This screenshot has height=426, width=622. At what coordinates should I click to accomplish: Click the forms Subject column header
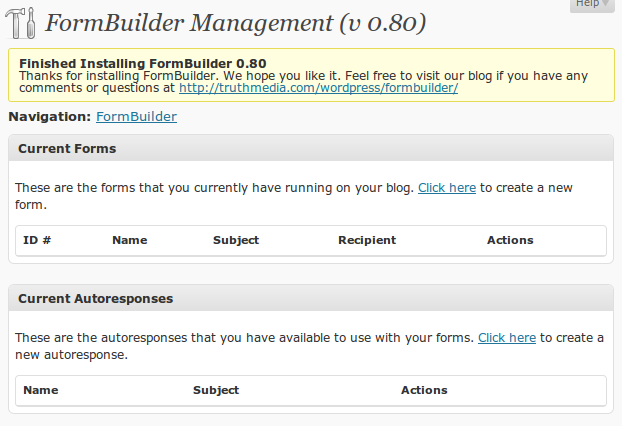pyautogui.click(x=236, y=240)
